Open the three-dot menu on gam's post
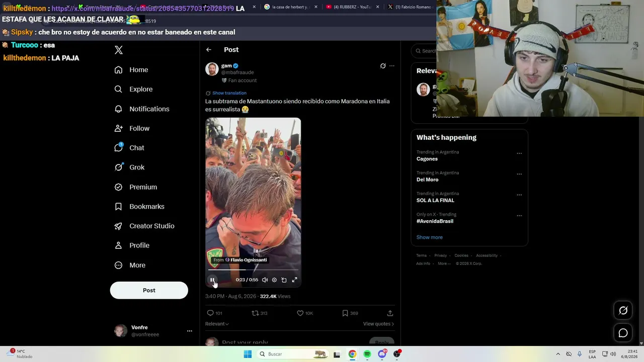Image resolution: width=644 pixels, height=362 pixels. click(392, 66)
